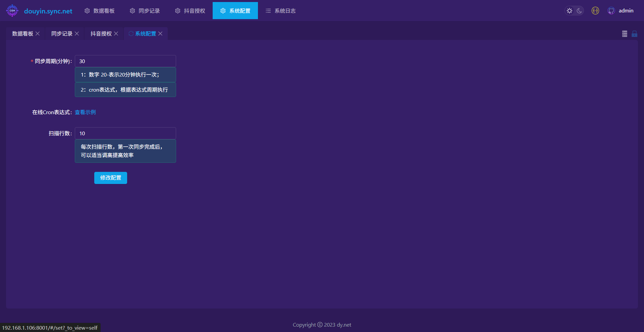Click the hint '1: 数字 20-表示20分钟执行一次;'
The width and height of the screenshot is (644, 332).
click(125, 75)
